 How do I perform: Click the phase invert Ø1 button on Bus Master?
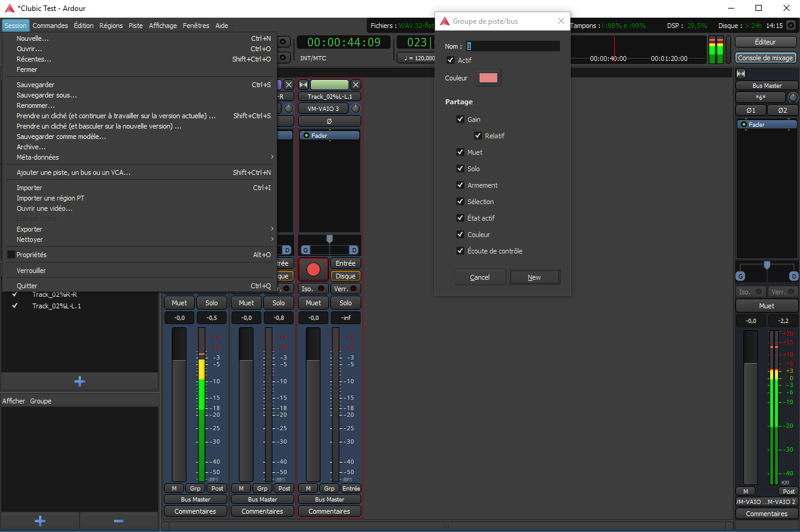[751, 110]
